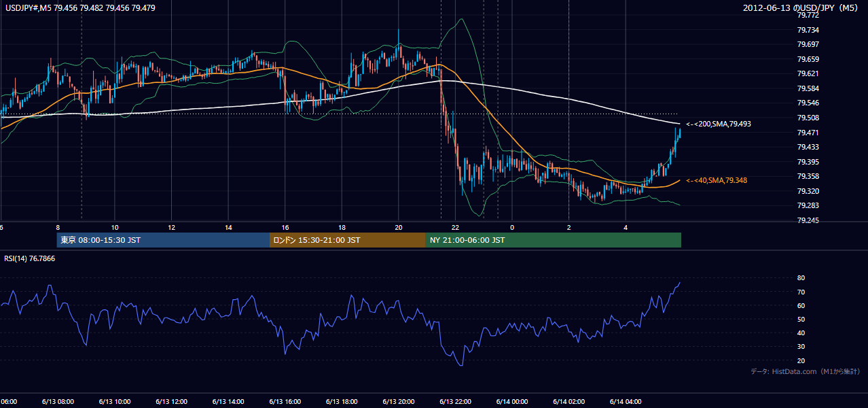This screenshot has width=868, height=408.
Task: Click RSI scale value 30
Action: pyautogui.click(x=801, y=347)
